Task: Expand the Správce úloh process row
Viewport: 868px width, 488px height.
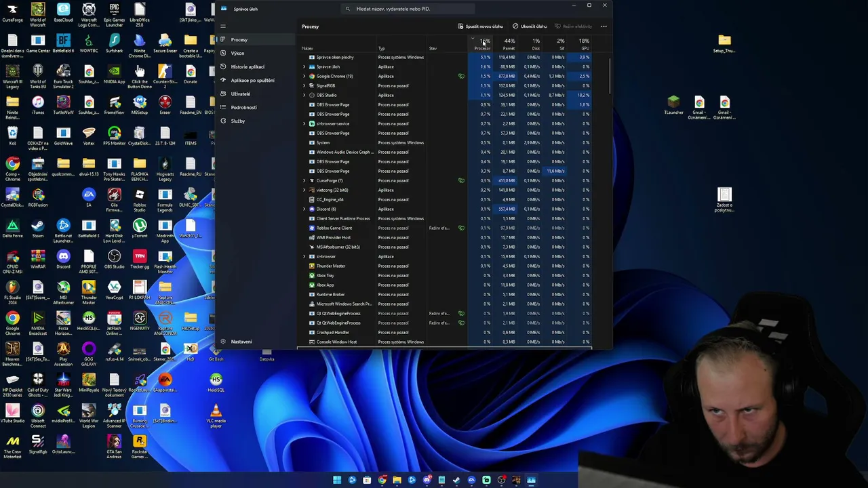Action: tap(304, 66)
